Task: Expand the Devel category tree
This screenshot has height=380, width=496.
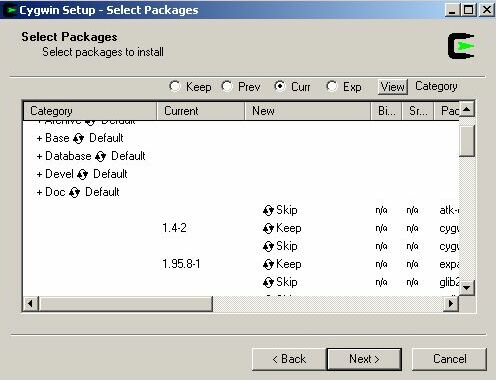Action: 39,174
